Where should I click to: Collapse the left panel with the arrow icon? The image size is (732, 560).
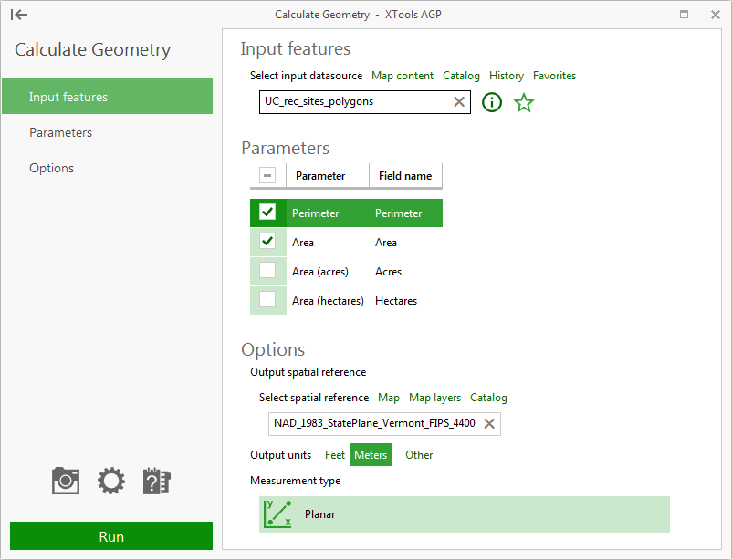coord(19,15)
